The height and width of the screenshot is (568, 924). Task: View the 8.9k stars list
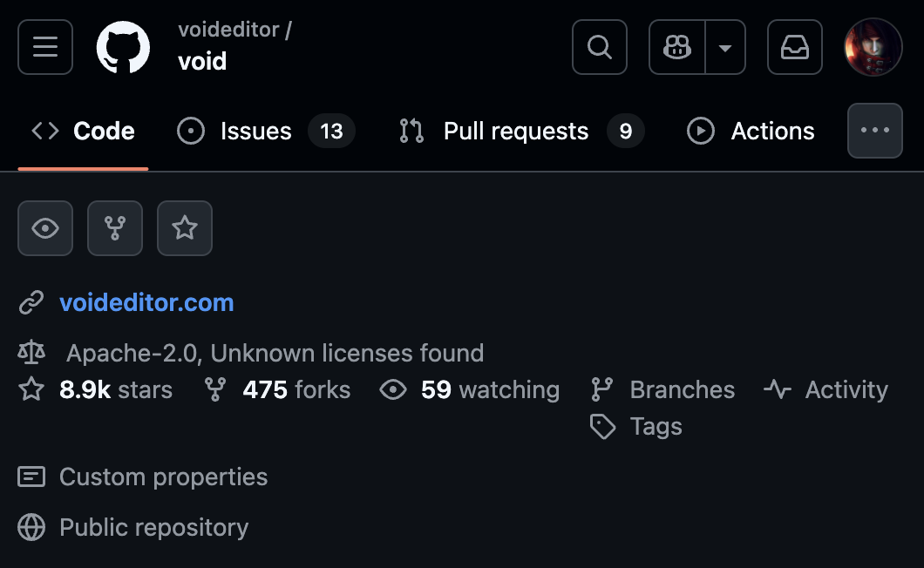pos(115,390)
